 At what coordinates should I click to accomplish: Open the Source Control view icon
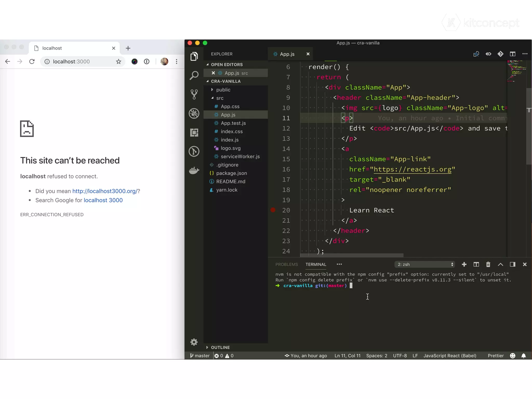pyautogui.click(x=194, y=94)
